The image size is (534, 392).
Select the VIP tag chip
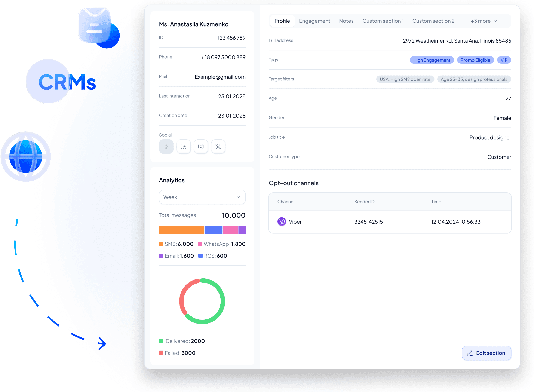click(504, 60)
